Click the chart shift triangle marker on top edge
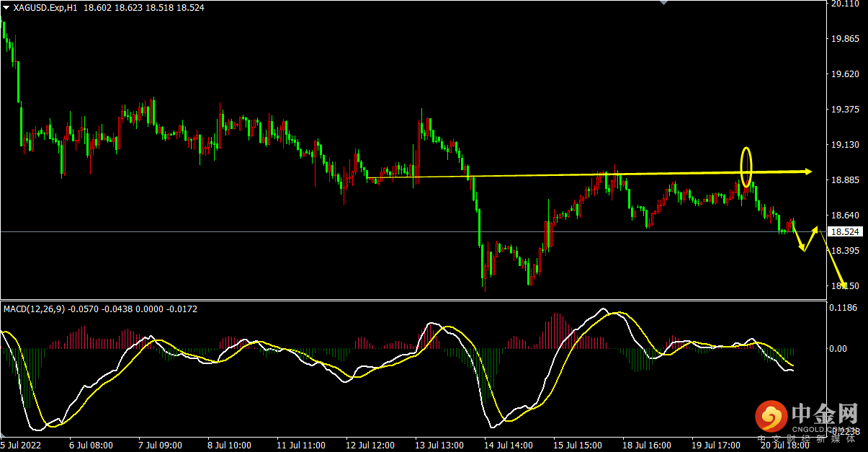The image size is (868, 452). (666, 3)
